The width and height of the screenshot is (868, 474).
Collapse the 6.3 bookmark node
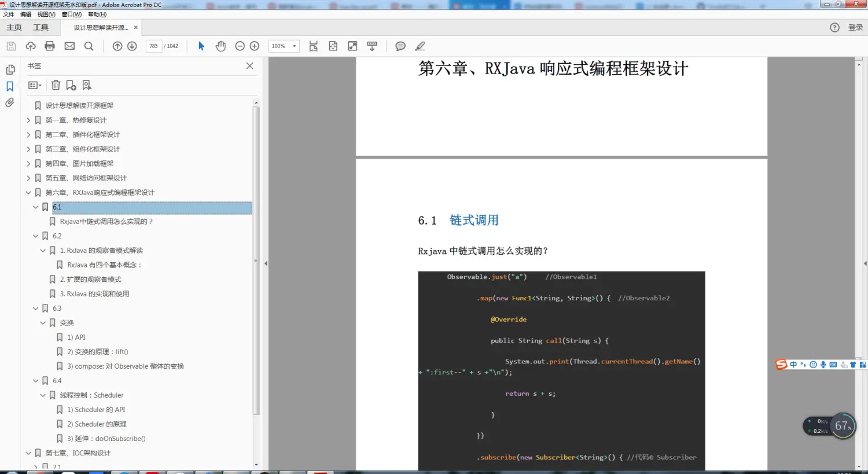click(x=36, y=308)
